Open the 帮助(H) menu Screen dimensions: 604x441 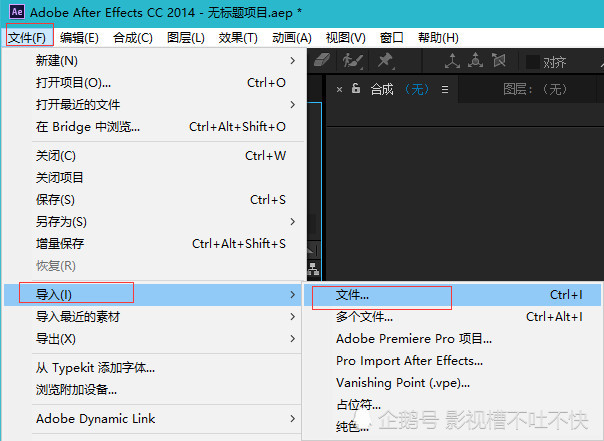(x=438, y=38)
